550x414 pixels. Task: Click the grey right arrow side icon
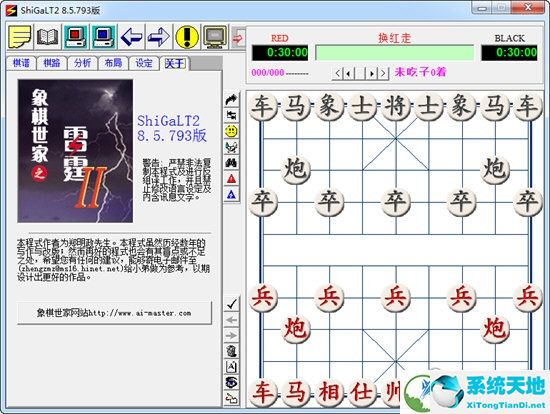point(232,335)
